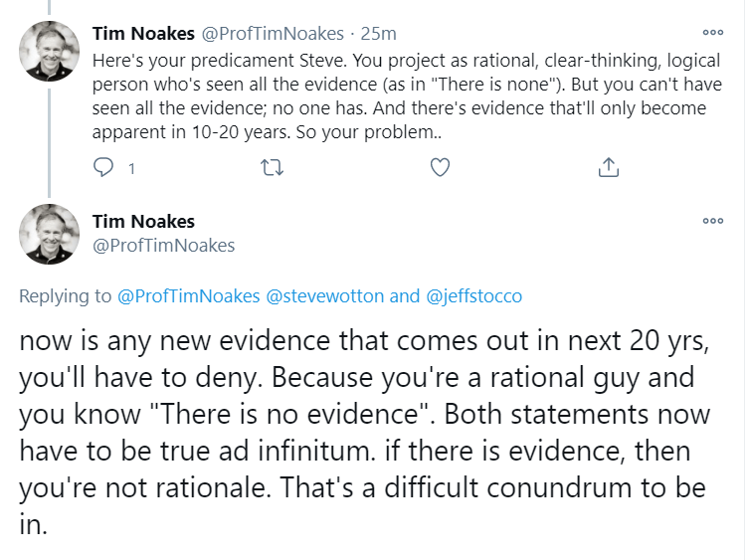Click the share icon on first tweet
The image size is (748, 560).
tap(609, 168)
